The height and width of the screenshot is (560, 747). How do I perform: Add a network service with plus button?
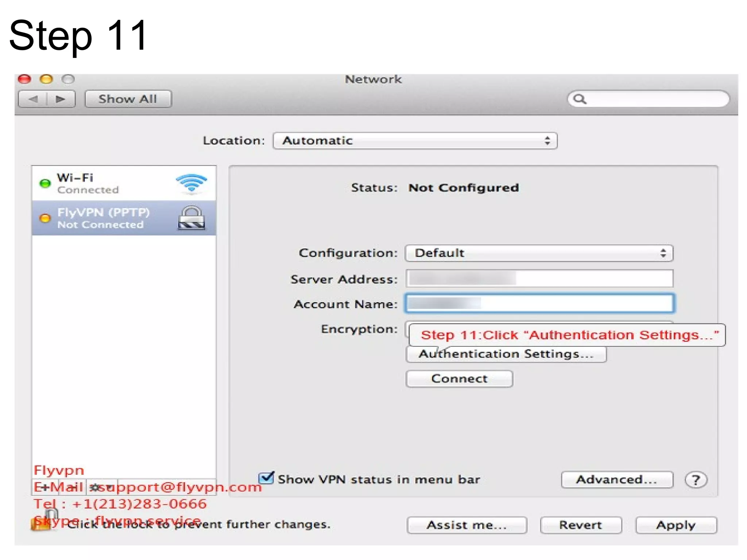tap(45, 487)
